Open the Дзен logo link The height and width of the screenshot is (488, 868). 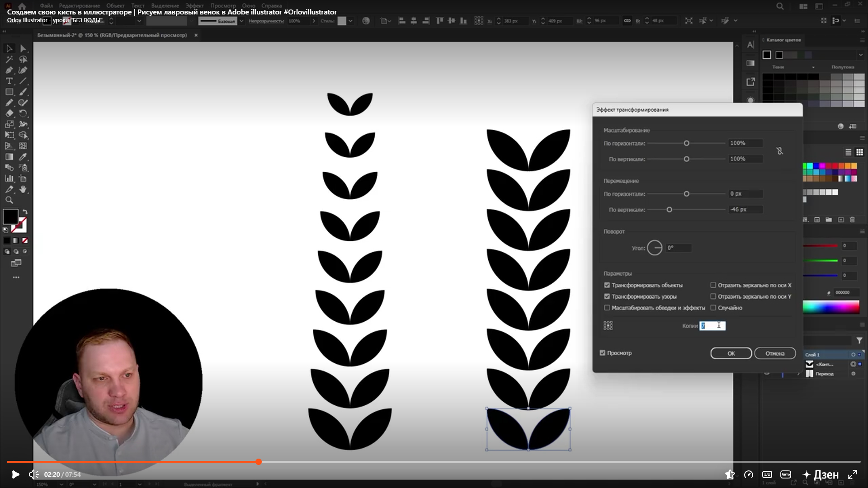coord(821,474)
